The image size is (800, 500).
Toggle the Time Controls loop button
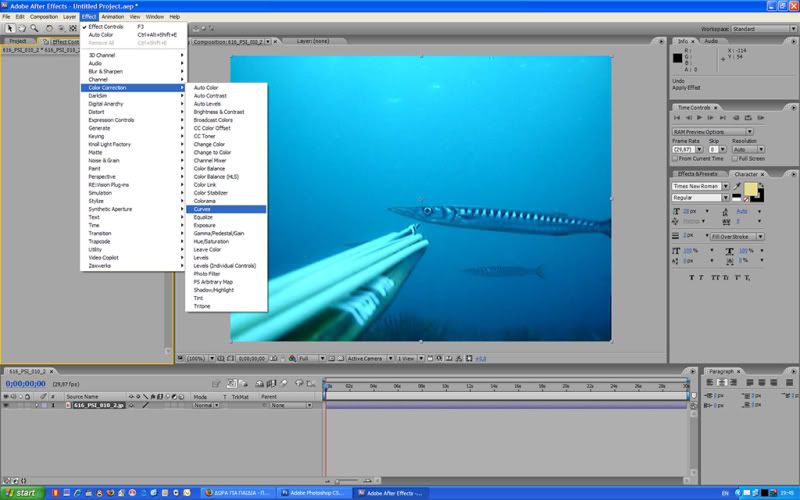pos(748,118)
